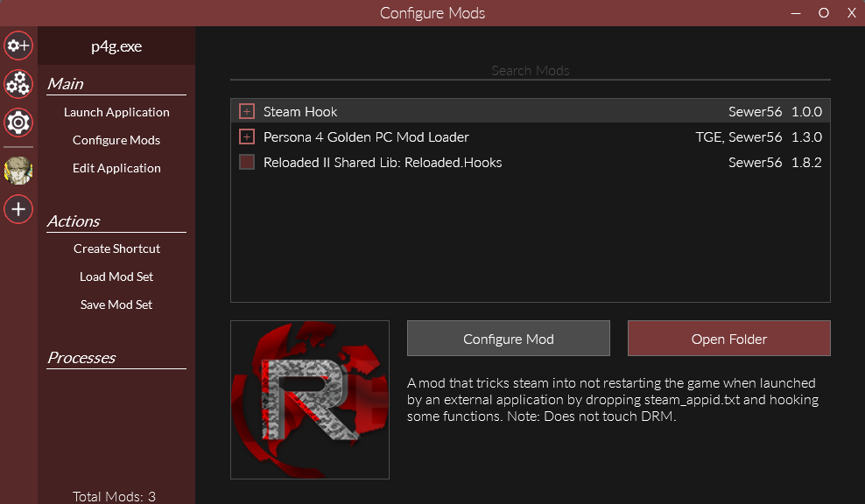Click inside the Search Mods field
Image resolution: width=865 pixels, height=504 pixels.
click(x=529, y=70)
